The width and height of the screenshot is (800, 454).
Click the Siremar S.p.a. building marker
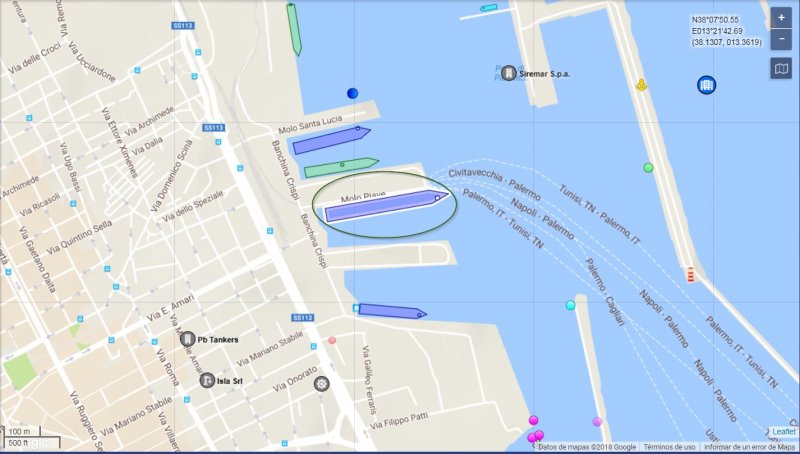(508, 73)
